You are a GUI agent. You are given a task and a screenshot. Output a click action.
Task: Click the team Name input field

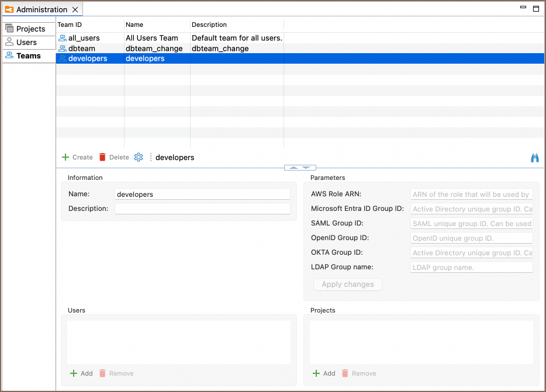pos(202,195)
